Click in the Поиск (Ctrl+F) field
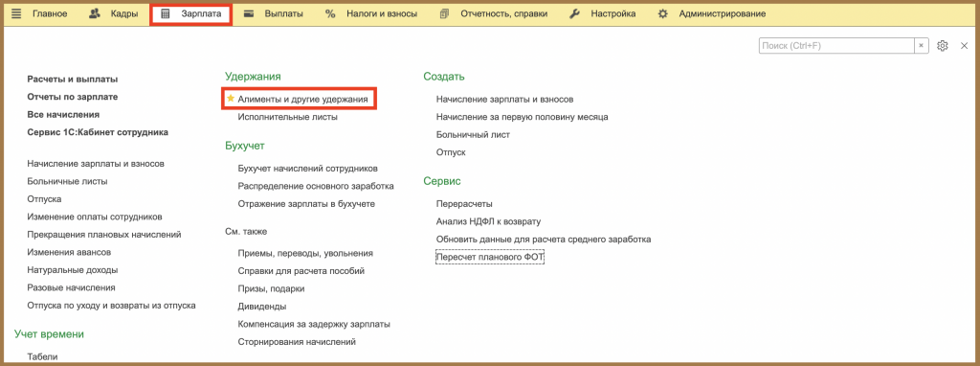The height and width of the screenshot is (366, 980). click(x=836, y=46)
